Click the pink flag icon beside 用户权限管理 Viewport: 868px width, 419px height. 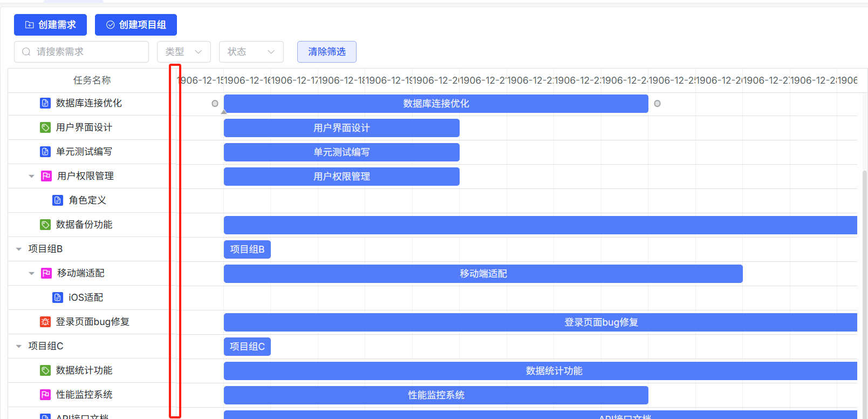click(46, 176)
